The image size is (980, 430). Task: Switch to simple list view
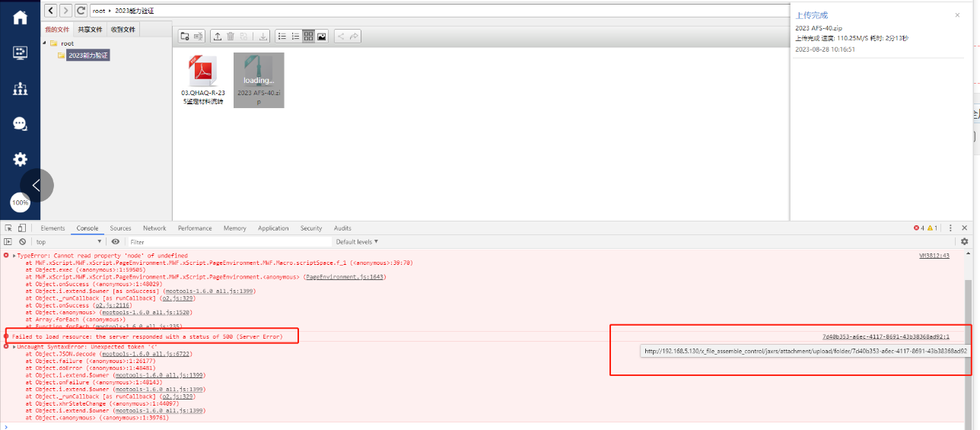pyautogui.click(x=282, y=37)
